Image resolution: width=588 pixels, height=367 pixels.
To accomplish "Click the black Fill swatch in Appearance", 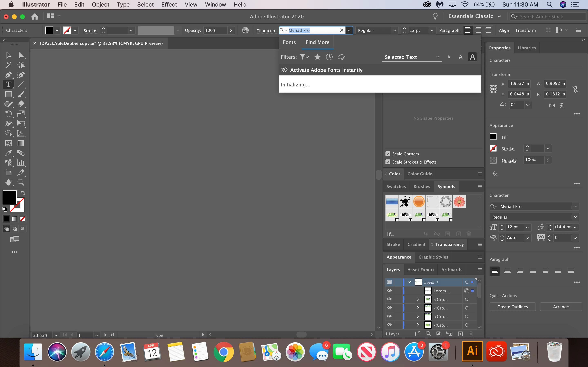I will coord(493,137).
